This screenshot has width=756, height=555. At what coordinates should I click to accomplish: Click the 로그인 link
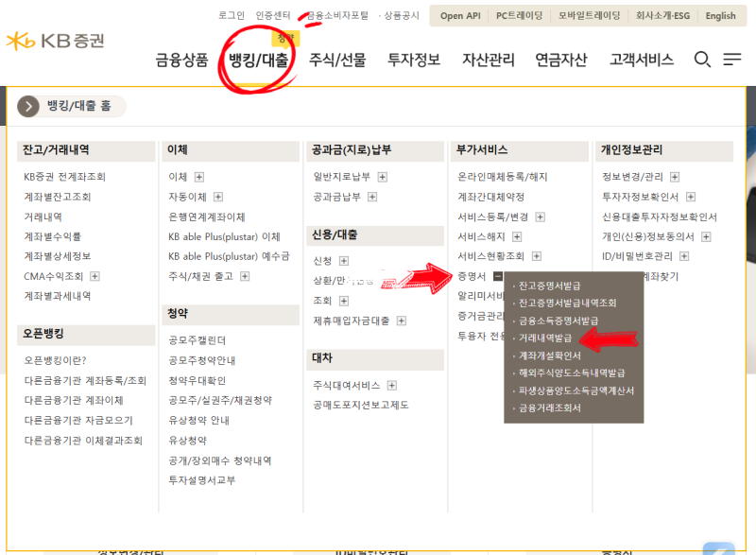tap(232, 15)
